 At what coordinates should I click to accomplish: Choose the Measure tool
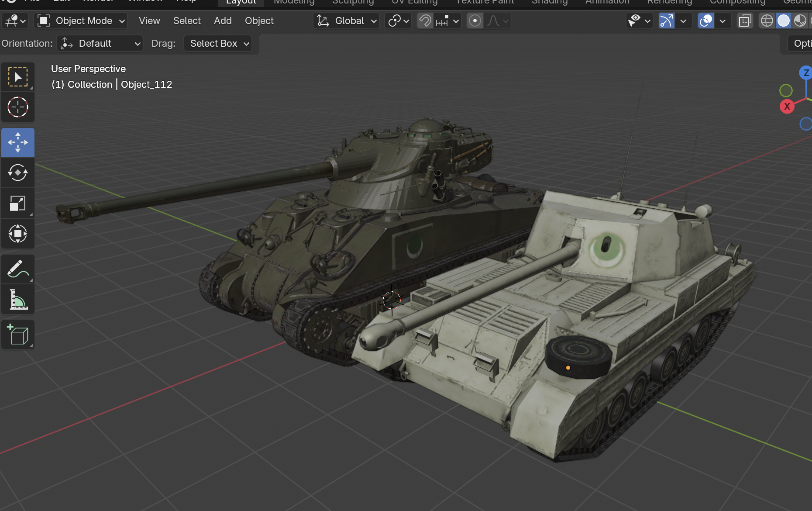18,299
